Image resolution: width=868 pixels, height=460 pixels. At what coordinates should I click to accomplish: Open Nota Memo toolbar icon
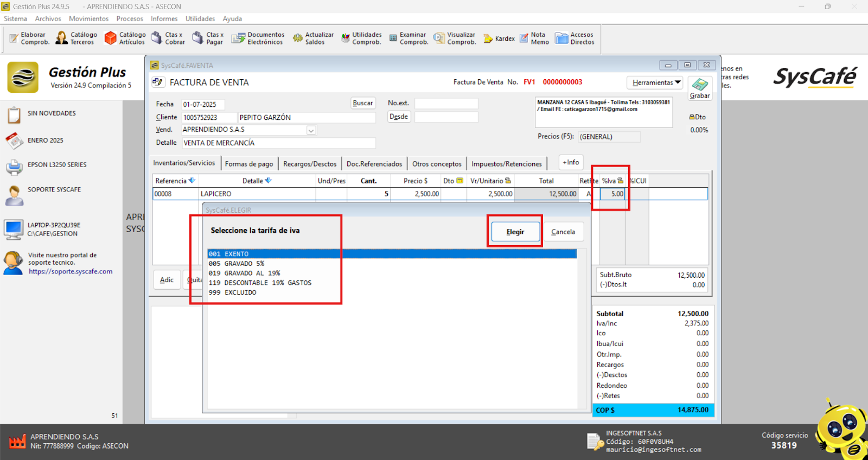[x=534, y=39]
